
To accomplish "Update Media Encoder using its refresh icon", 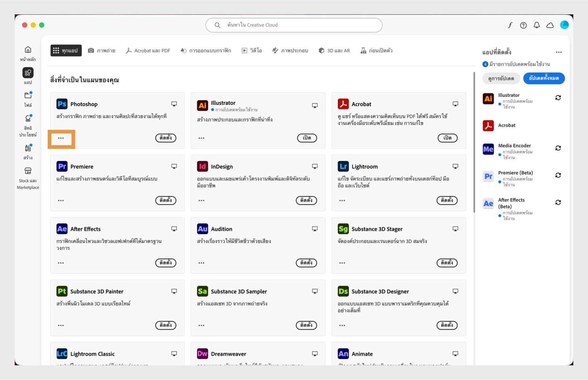I will pos(558,148).
